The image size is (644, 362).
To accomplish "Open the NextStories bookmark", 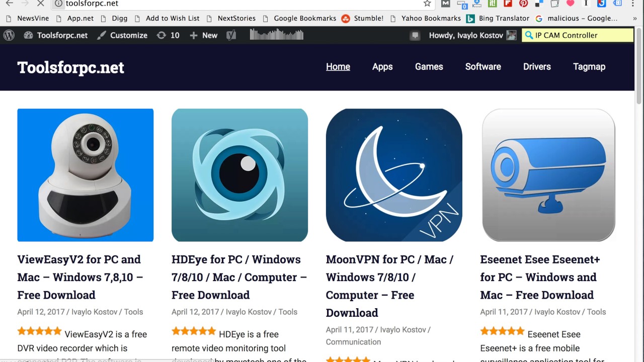I will coord(230,18).
